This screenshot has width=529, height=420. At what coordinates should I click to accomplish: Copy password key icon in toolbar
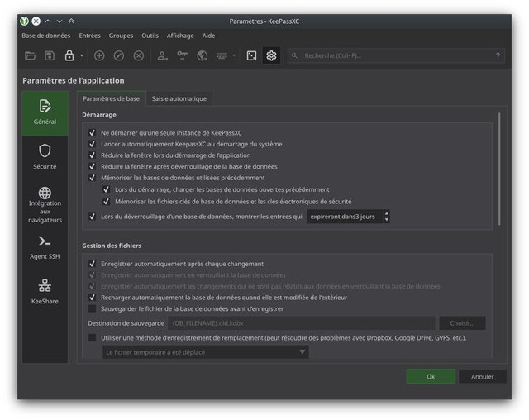coord(182,55)
